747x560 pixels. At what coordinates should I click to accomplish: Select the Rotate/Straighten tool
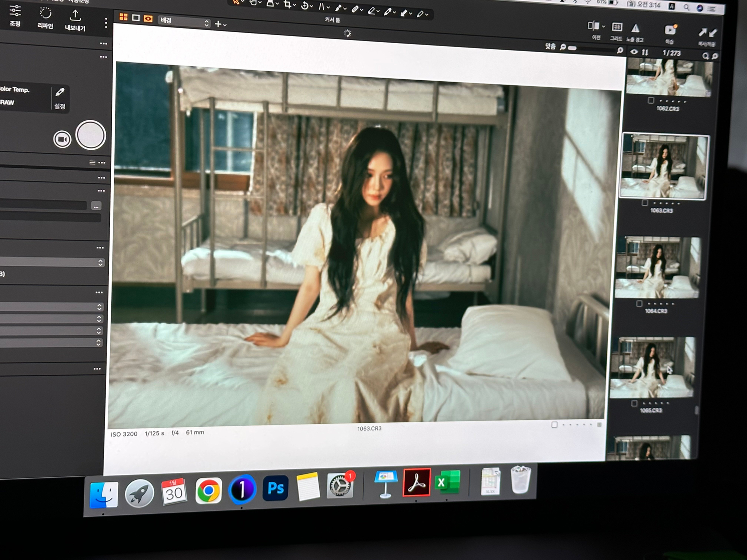coord(304,6)
